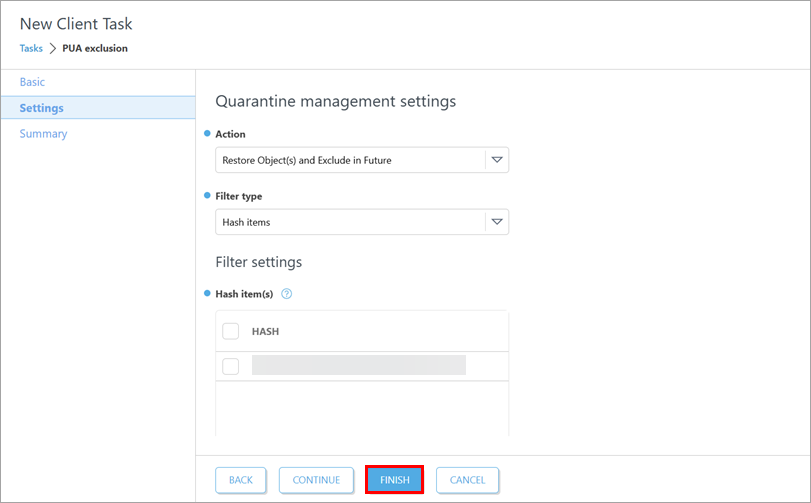Cancel the new client task

467,480
